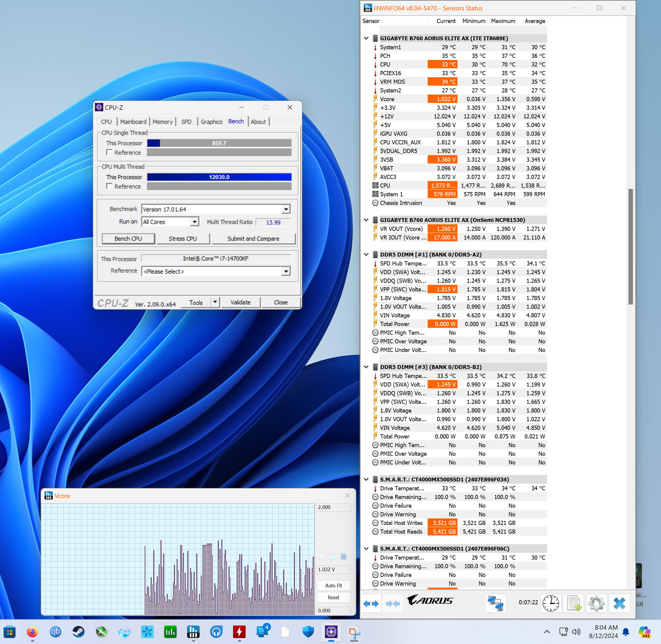Image resolution: width=661 pixels, height=644 pixels.
Task: Click the Close button in CPU-Z
Action: tap(281, 302)
